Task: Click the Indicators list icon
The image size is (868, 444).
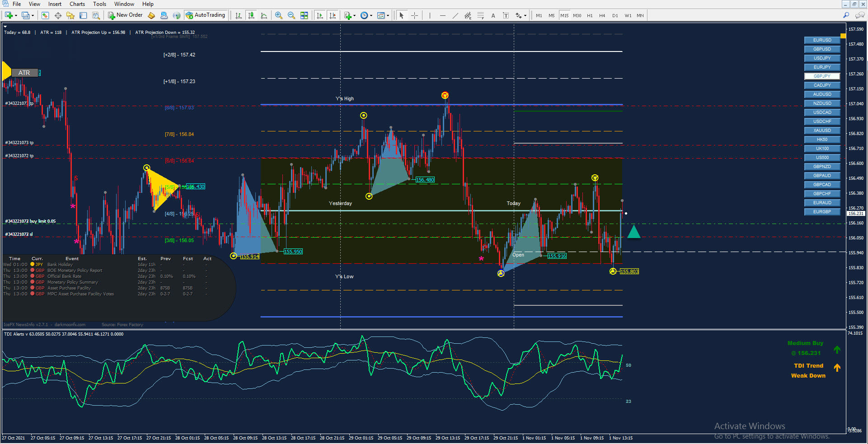Action: click(x=347, y=15)
